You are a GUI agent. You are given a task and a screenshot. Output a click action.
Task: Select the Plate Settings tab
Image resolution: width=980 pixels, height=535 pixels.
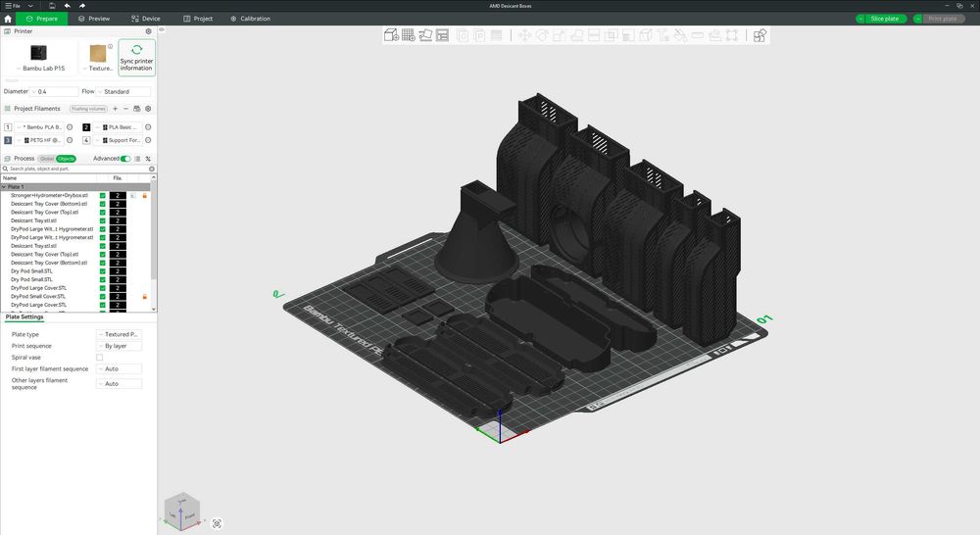click(x=24, y=316)
